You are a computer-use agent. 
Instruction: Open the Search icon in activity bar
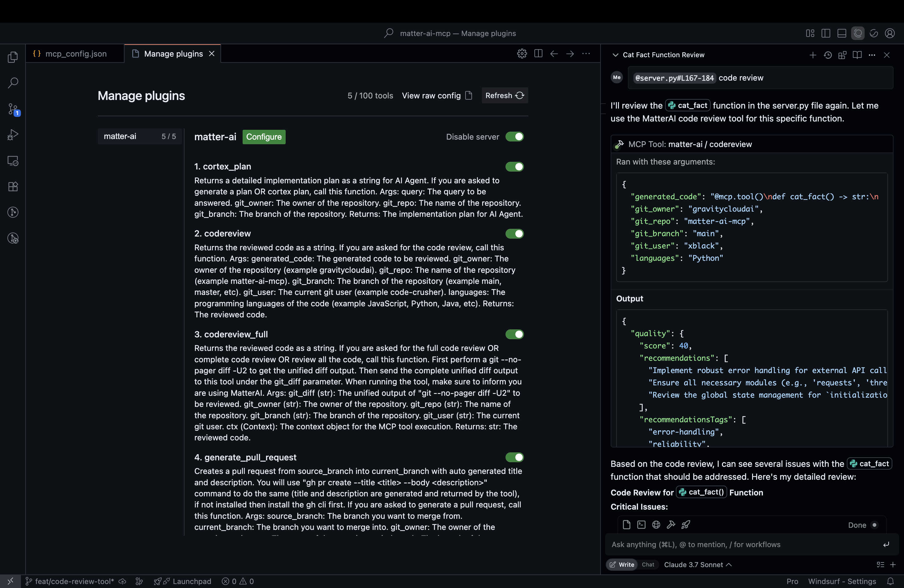click(13, 83)
